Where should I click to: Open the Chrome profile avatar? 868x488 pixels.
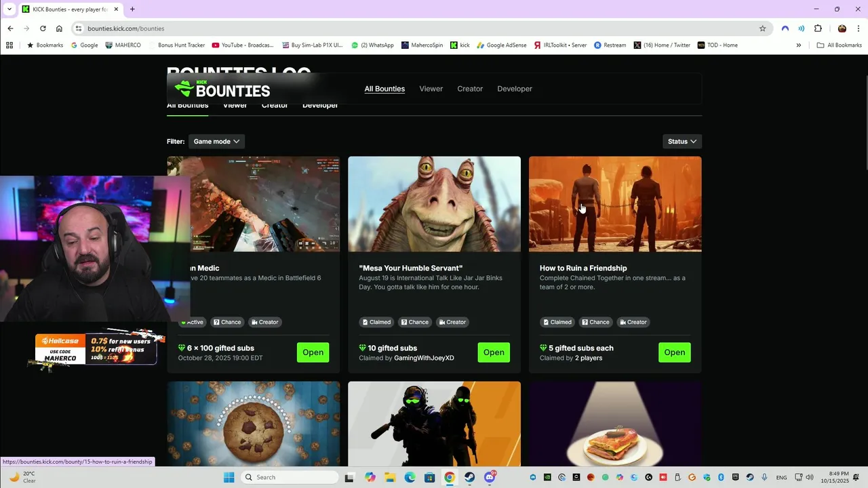tap(842, 28)
